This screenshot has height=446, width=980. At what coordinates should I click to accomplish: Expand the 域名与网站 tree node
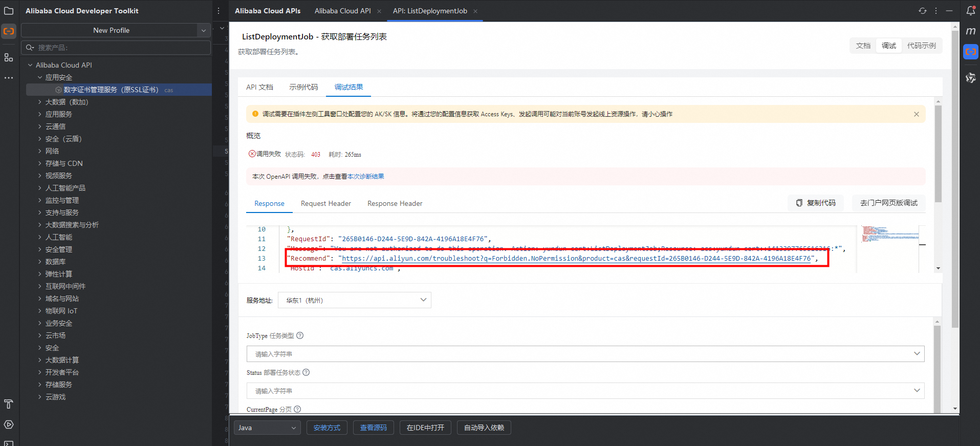coord(40,299)
